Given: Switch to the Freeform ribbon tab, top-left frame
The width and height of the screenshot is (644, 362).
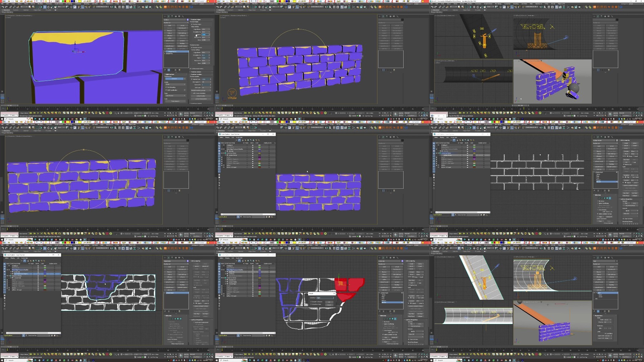Looking at the screenshot, I should [x=16, y=10].
